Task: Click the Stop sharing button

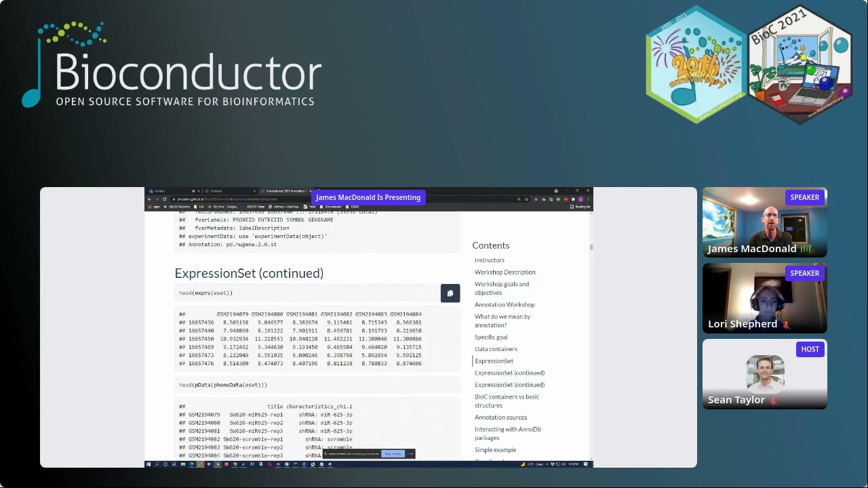Action: pyautogui.click(x=393, y=454)
